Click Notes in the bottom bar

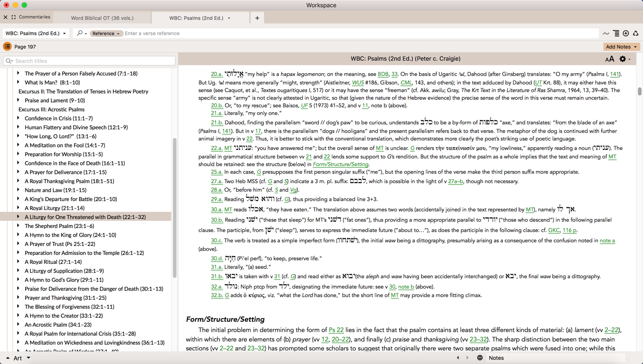pyautogui.click(x=496, y=358)
